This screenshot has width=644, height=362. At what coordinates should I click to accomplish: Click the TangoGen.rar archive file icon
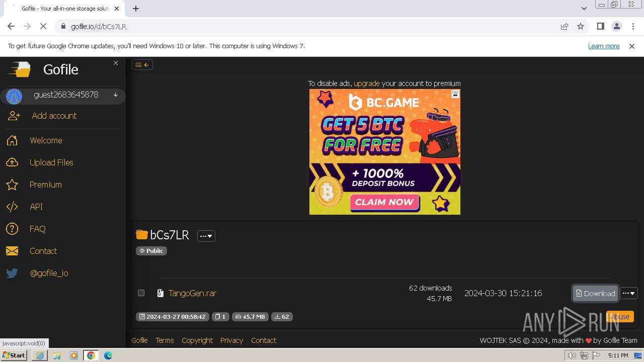tap(160, 293)
